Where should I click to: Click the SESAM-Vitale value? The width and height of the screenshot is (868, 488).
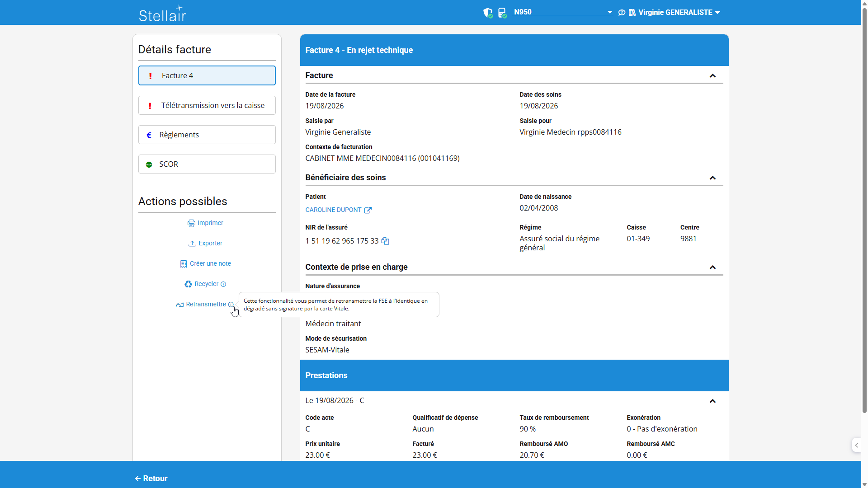pos(327,350)
